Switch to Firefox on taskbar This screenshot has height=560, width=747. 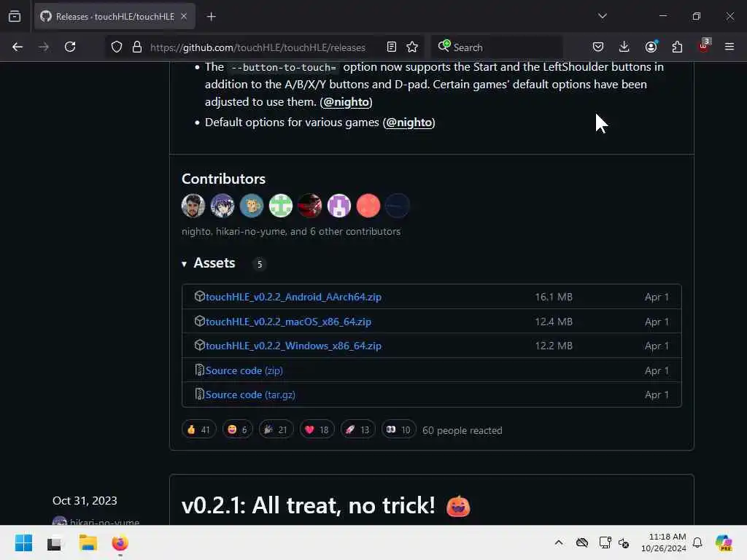[120, 542]
